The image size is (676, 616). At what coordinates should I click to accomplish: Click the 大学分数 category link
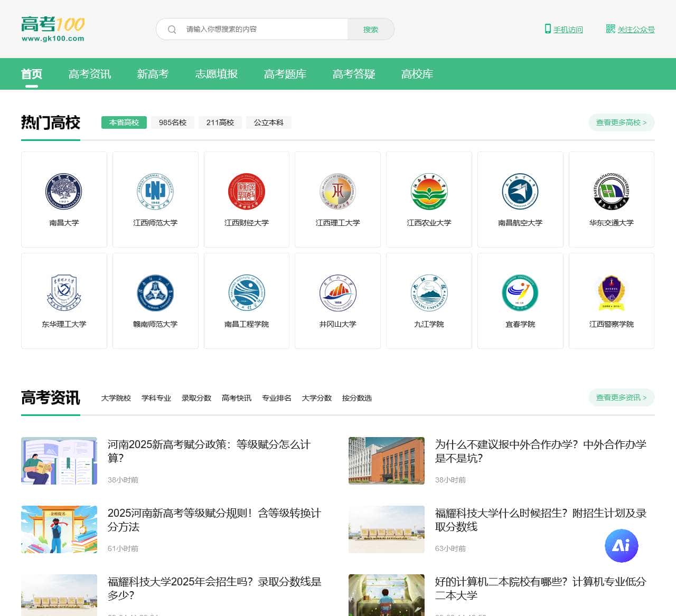(x=317, y=398)
